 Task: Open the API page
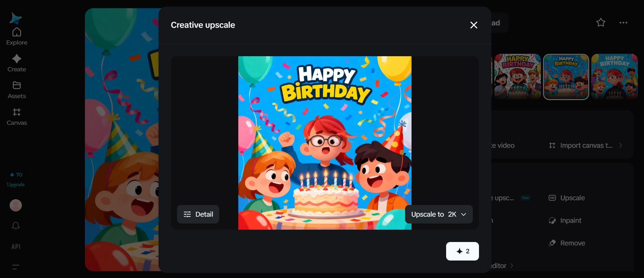pyautogui.click(x=16, y=246)
